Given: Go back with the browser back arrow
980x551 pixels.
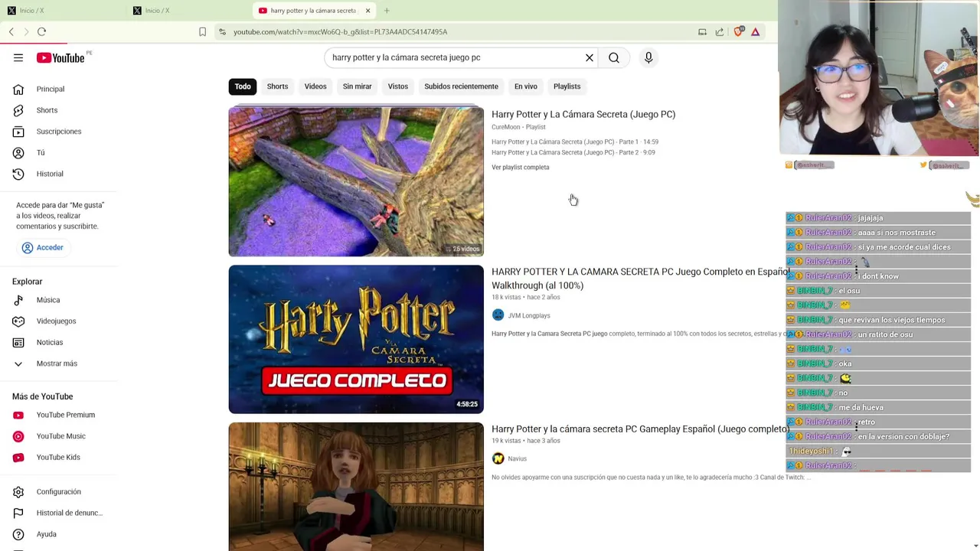Looking at the screenshot, I should click(11, 31).
